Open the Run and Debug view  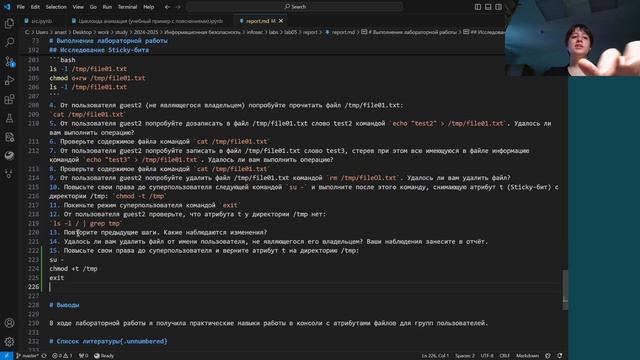tap(9, 80)
